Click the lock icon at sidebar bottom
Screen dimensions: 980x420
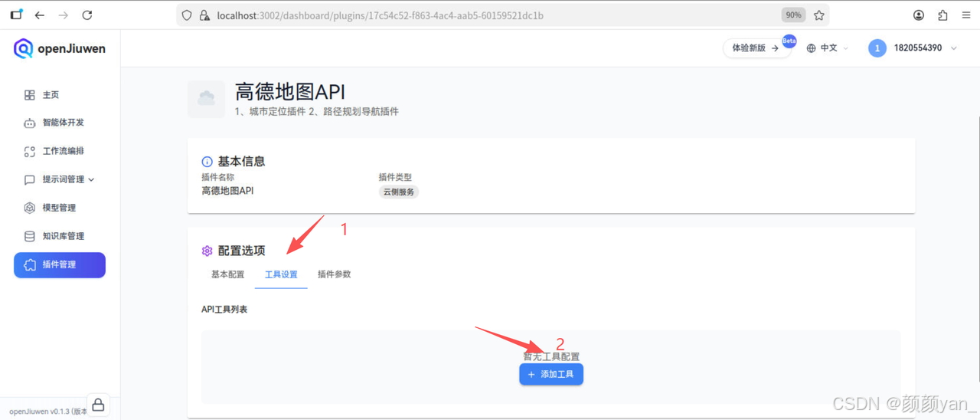(98, 405)
